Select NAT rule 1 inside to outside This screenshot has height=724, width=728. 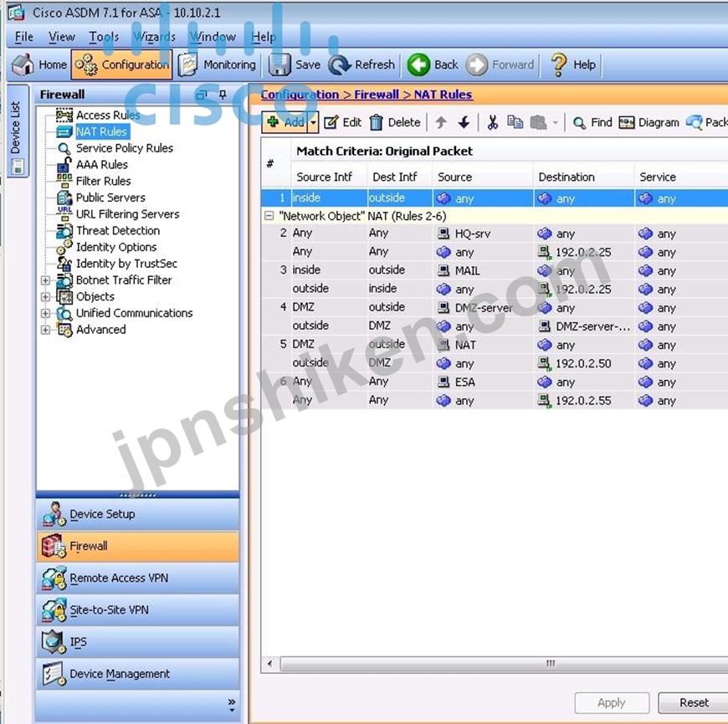pyautogui.click(x=495, y=198)
